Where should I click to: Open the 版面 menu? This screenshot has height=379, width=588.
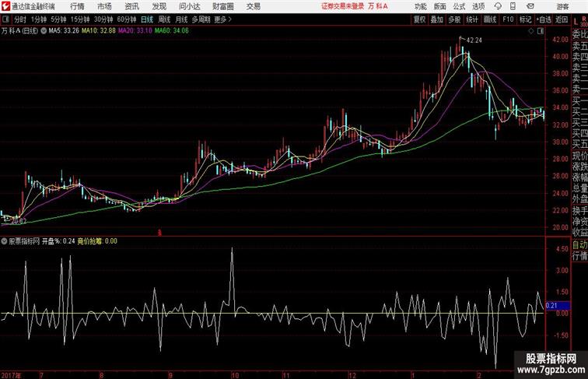point(440,6)
